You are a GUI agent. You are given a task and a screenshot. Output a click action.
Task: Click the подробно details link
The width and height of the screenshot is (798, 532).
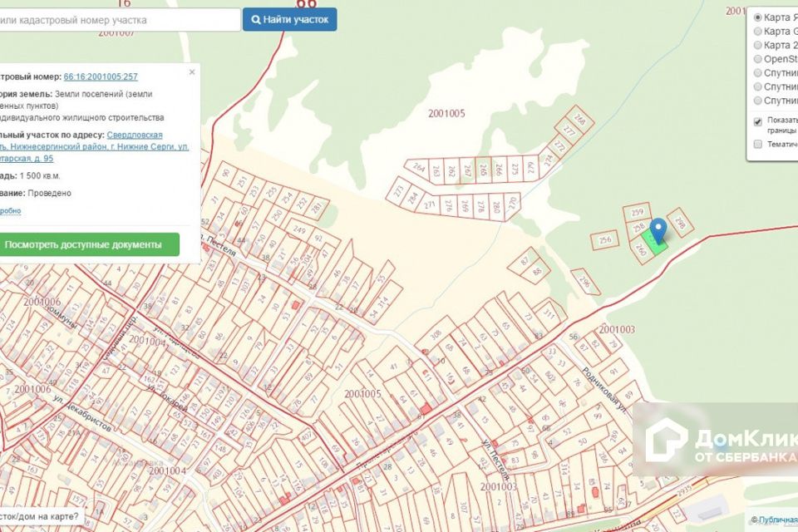10,211
